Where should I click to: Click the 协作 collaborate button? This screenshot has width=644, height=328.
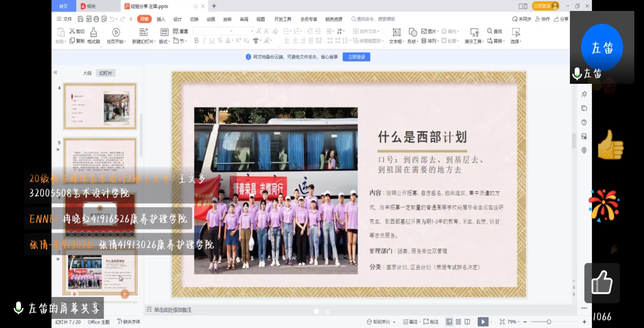coord(543,19)
